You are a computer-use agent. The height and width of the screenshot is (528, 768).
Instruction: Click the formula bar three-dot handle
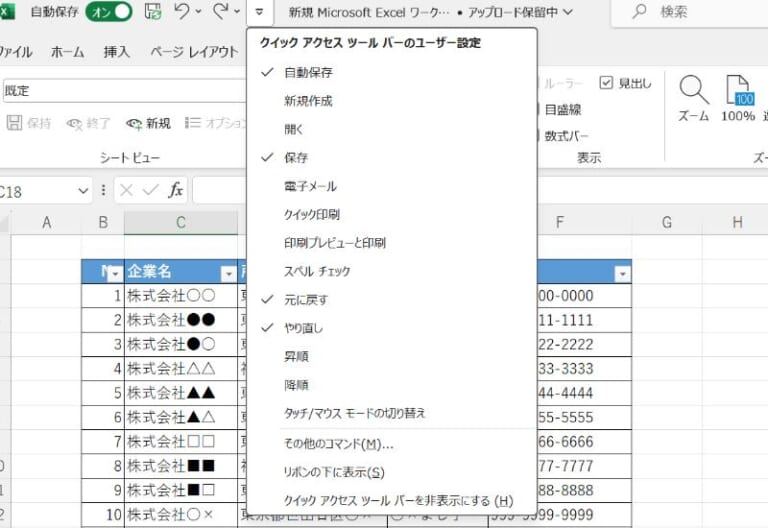[x=103, y=190]
